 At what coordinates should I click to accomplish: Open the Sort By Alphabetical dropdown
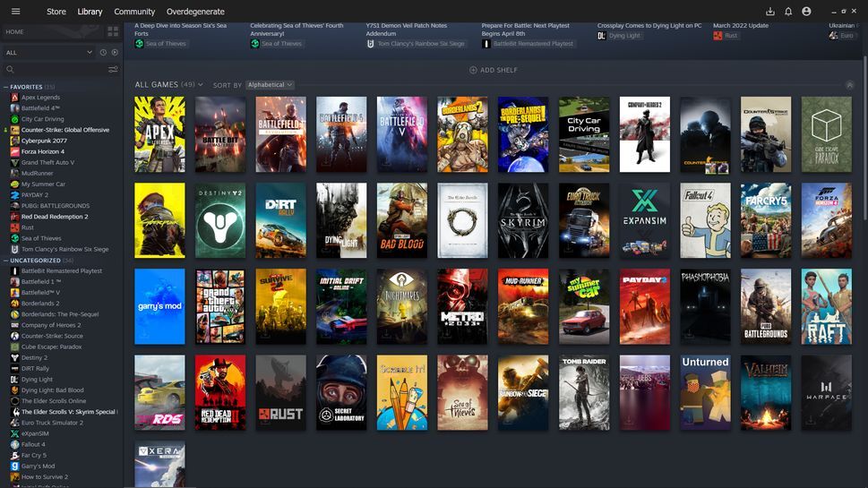tap(271, 85)
